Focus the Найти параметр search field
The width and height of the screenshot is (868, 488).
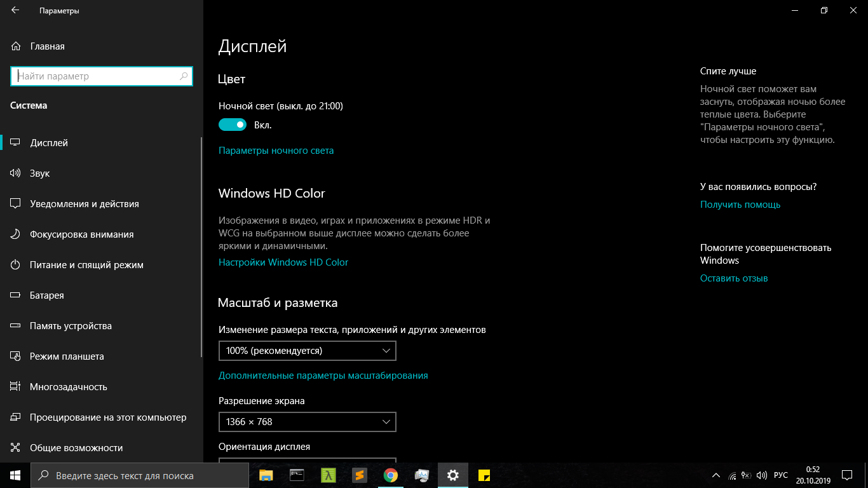[x=102, y=76]
